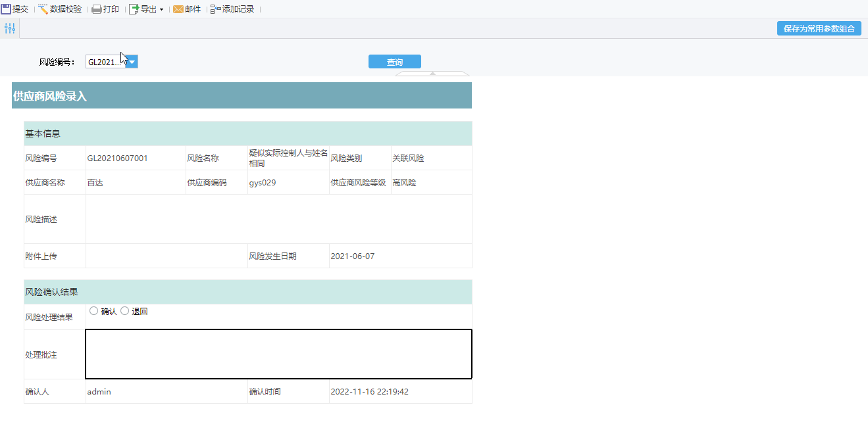Expand the 导出 menu arrow

click(x=161, y=10)
